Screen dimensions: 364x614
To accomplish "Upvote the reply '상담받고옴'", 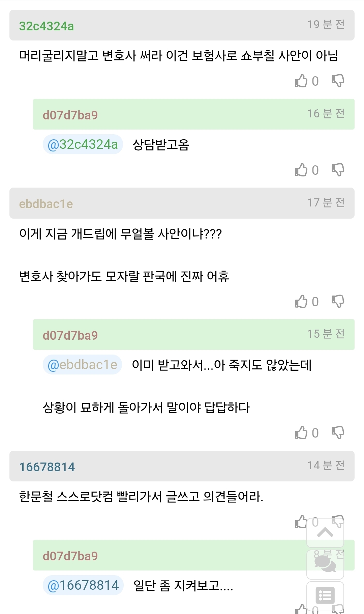I will (x=301, y=170).
